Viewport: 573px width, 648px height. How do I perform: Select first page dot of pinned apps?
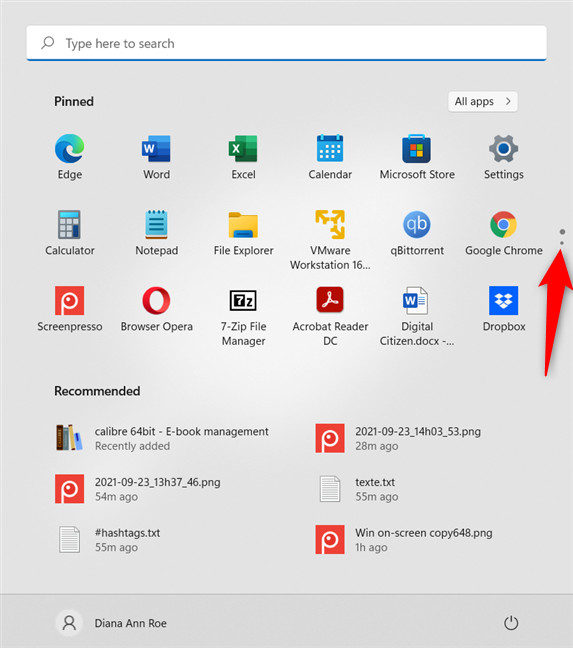[x=562, y=232]
